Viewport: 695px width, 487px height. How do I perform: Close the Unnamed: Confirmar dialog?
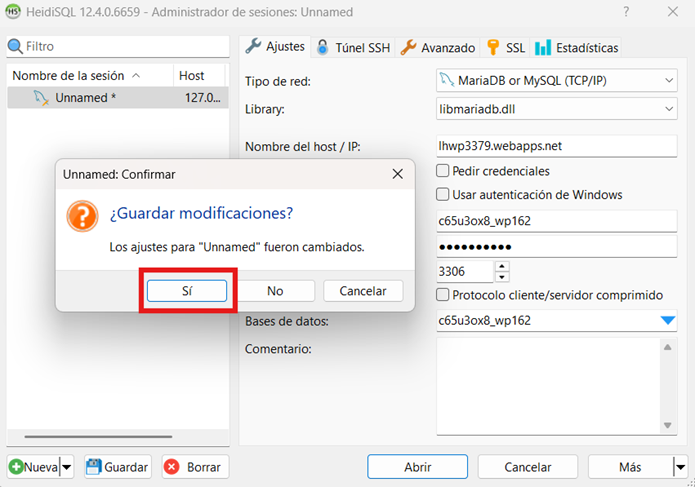tap(398, 174)
